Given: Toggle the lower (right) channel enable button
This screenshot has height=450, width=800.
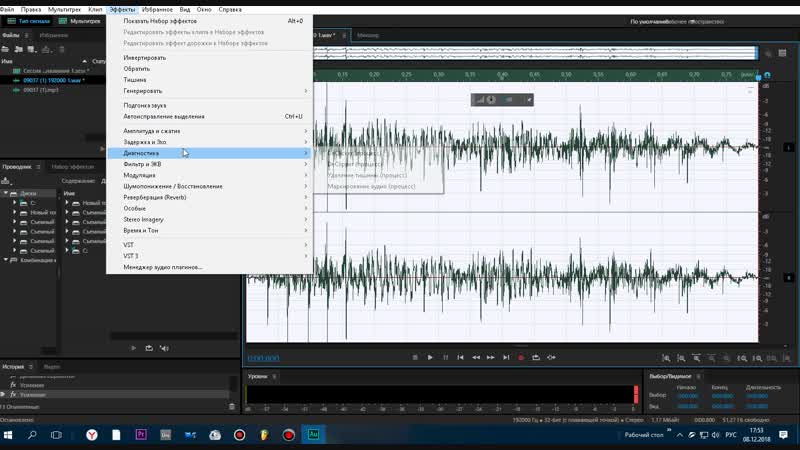Looking at the screenshot, I should coord(789,278).
